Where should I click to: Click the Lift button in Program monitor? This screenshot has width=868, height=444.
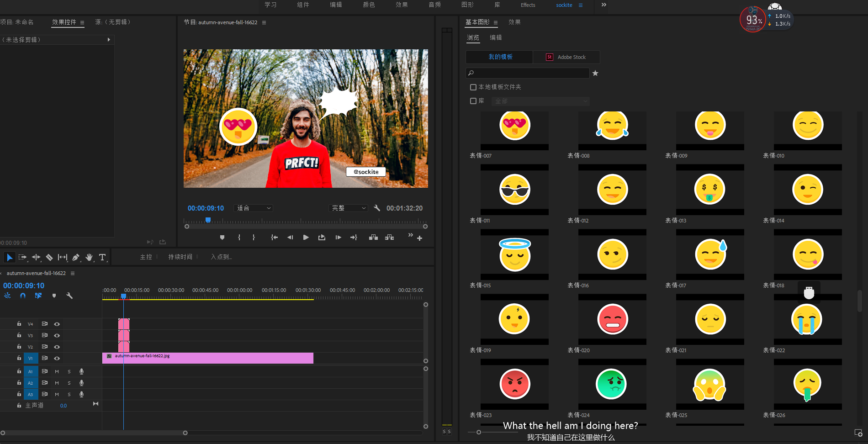click(x=373, y=238)
